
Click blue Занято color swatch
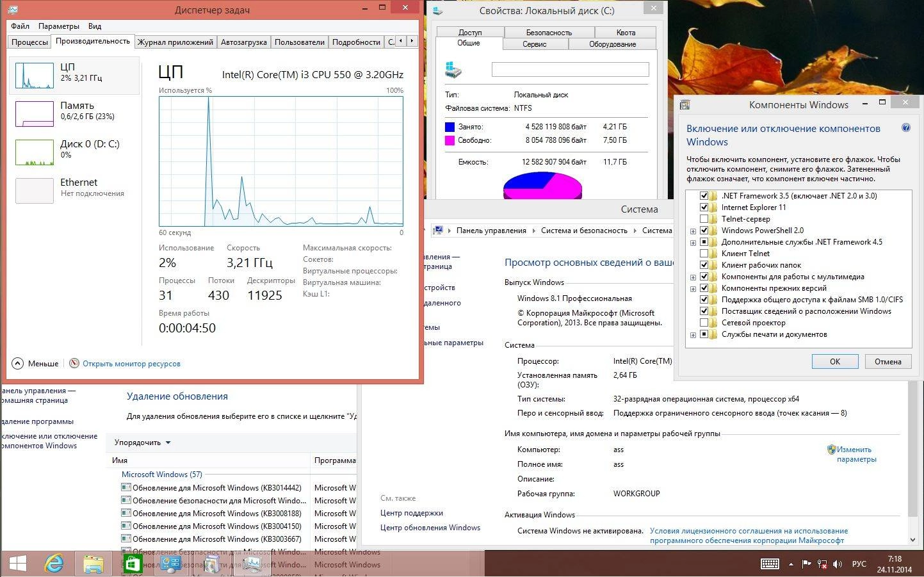click(x=450, y=127)
